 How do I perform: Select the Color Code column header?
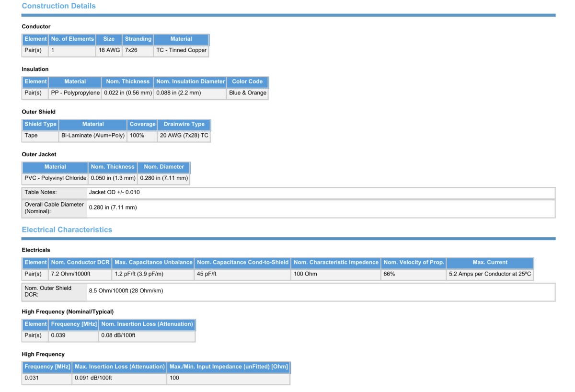247,81
